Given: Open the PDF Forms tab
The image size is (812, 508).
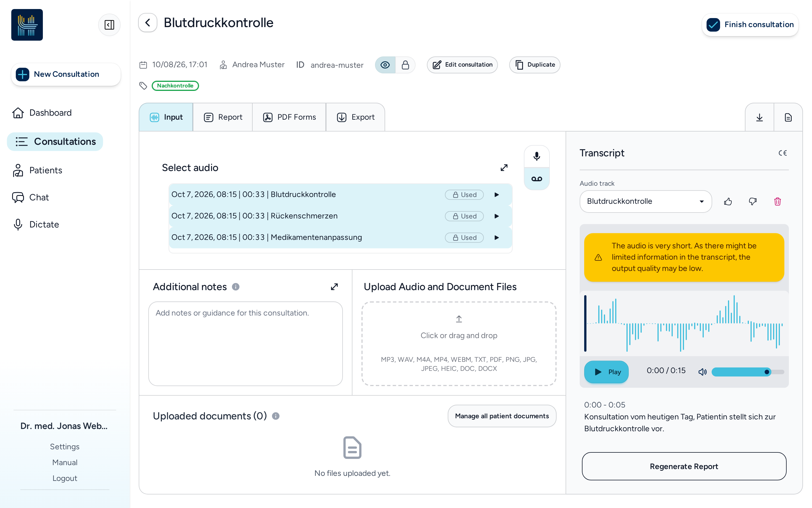Looking at the screenshot, I should [x=289, y=117].
